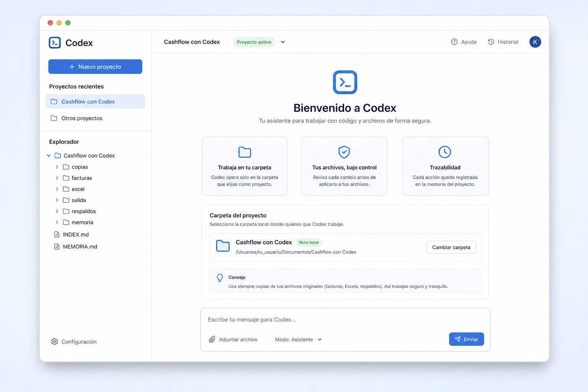
Task: Click the plus icon on Nuevo proyecto
Action: tap(72, 67)
